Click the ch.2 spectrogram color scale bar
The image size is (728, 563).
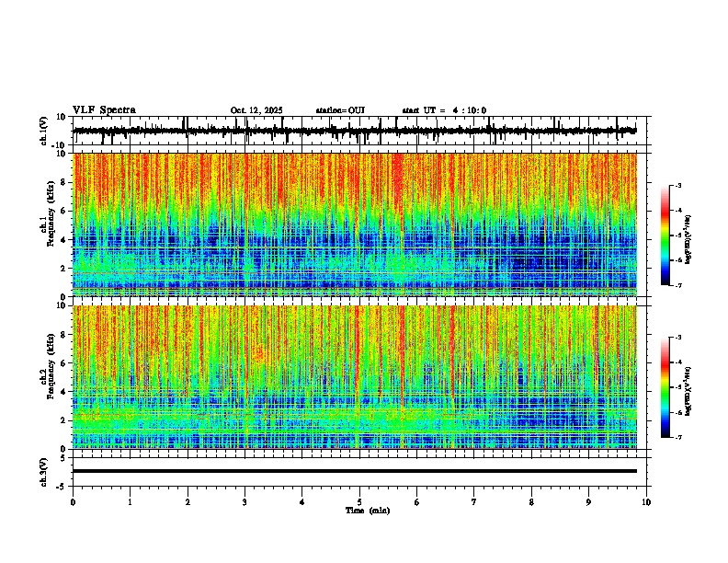pyautogui.click(x=665, y=387)
